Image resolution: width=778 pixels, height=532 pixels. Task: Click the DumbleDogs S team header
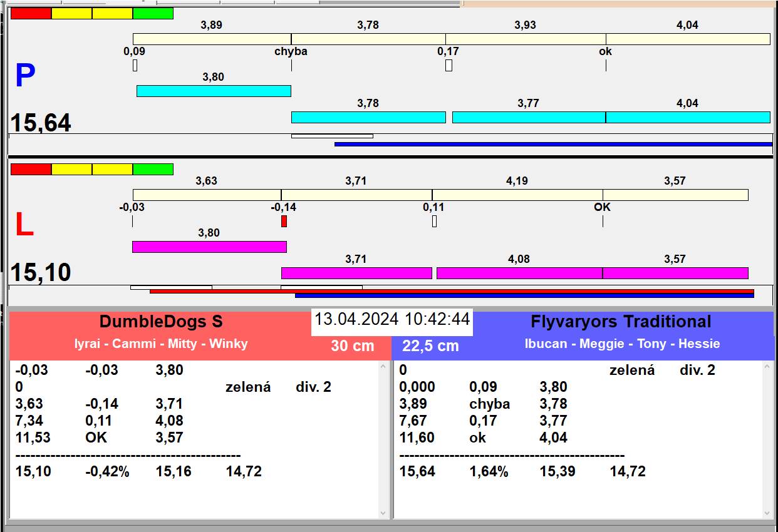tap(161, 322)
